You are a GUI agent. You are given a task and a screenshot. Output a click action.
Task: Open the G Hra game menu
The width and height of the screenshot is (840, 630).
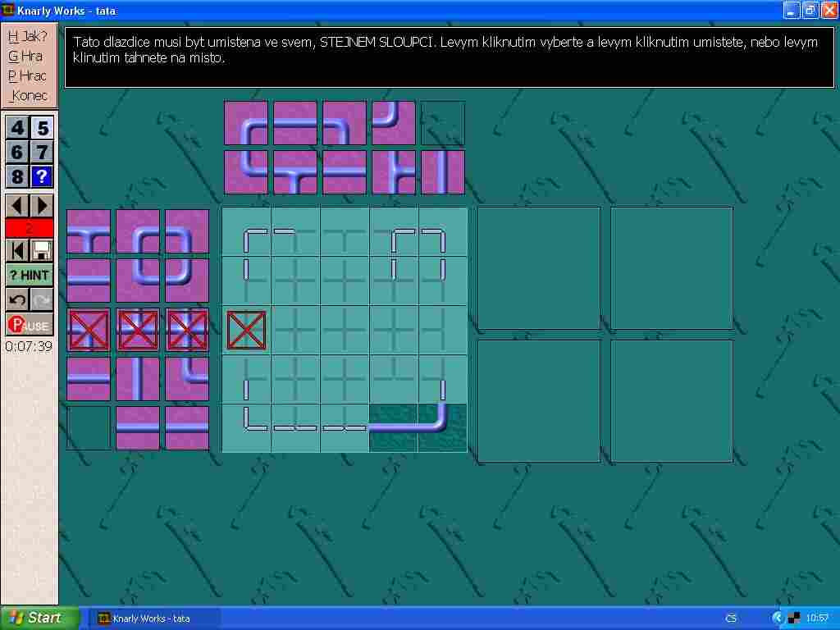(25, 56)
